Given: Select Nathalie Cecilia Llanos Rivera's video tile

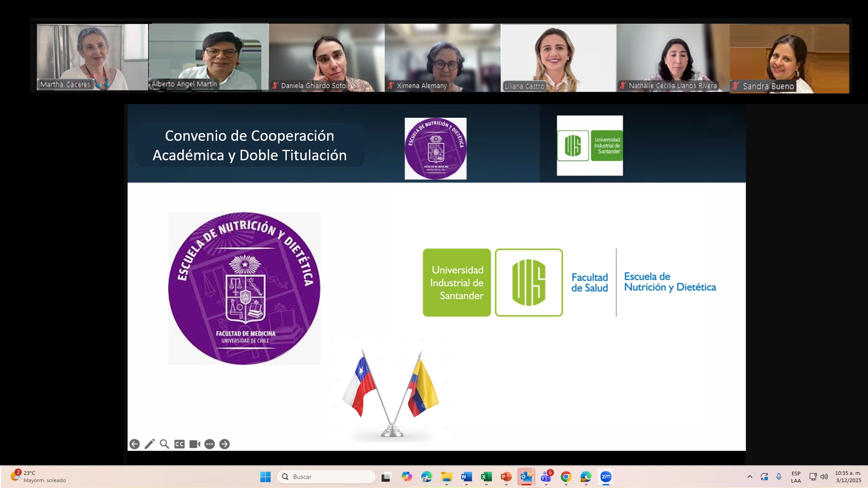Looking at the screenshot, I should [673, 58].
